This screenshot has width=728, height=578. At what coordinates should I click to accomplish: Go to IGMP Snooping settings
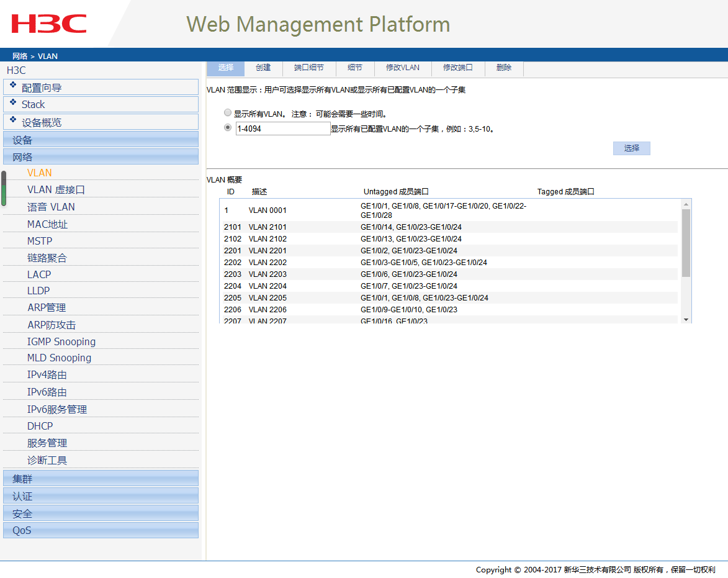(x=61, y=341)
